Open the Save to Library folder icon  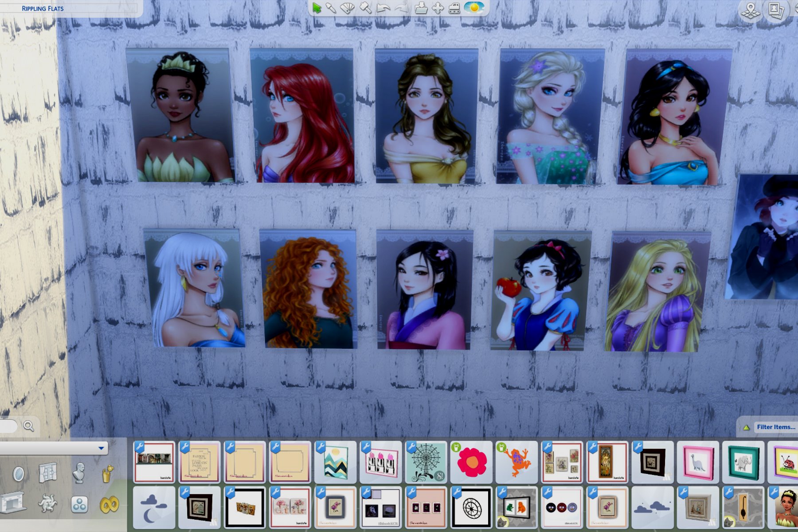[421, 8]
